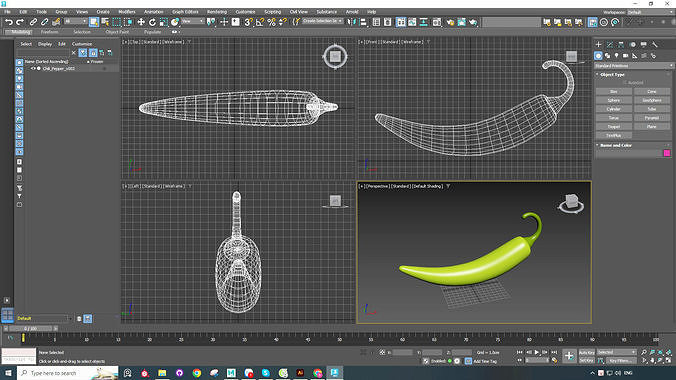The height and width of the screenshot is (380, 676).
Task: Activate the Select Object tool
Action: point(94,22)
